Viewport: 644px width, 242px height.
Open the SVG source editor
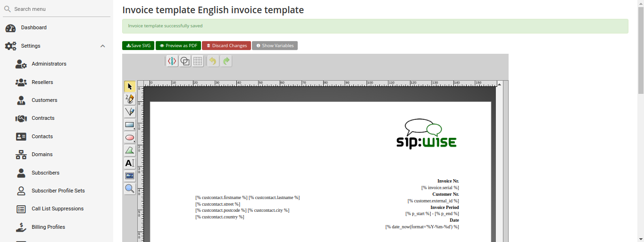[x=172, y=61]
